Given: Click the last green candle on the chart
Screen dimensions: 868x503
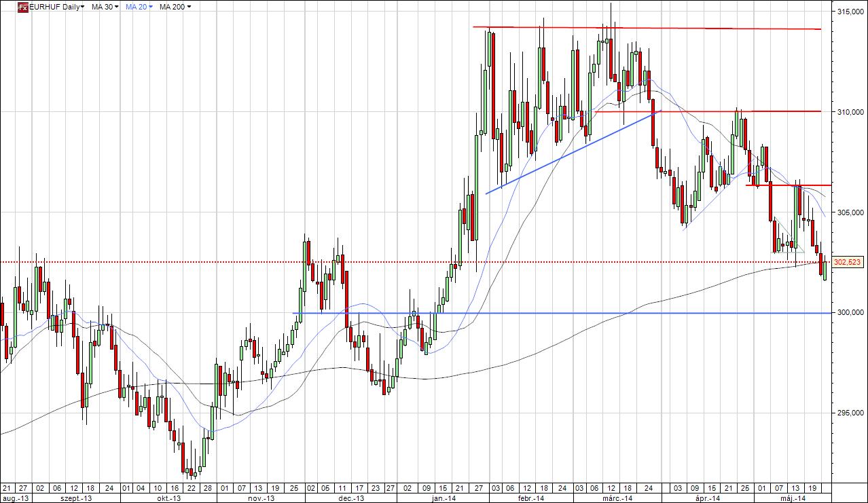Looking at the screenshot, I should (825, 272).
